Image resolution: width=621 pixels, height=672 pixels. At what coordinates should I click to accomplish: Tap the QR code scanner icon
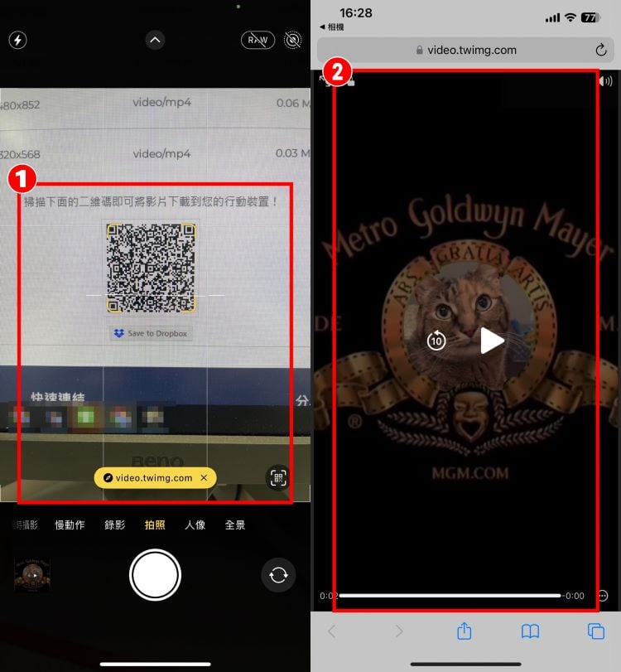tap(278, 477)
